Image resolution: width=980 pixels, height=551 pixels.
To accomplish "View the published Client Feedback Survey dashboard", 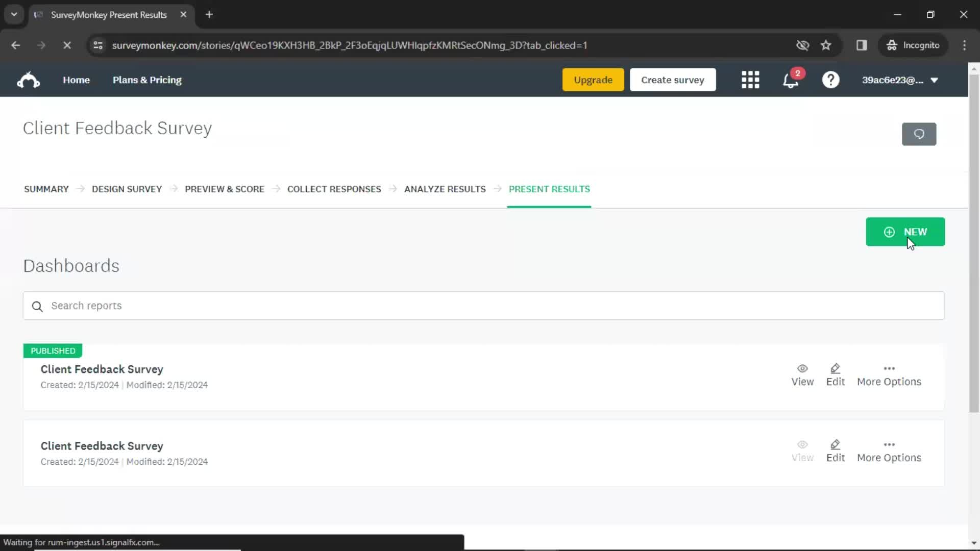I will click(x=802, y=375).
